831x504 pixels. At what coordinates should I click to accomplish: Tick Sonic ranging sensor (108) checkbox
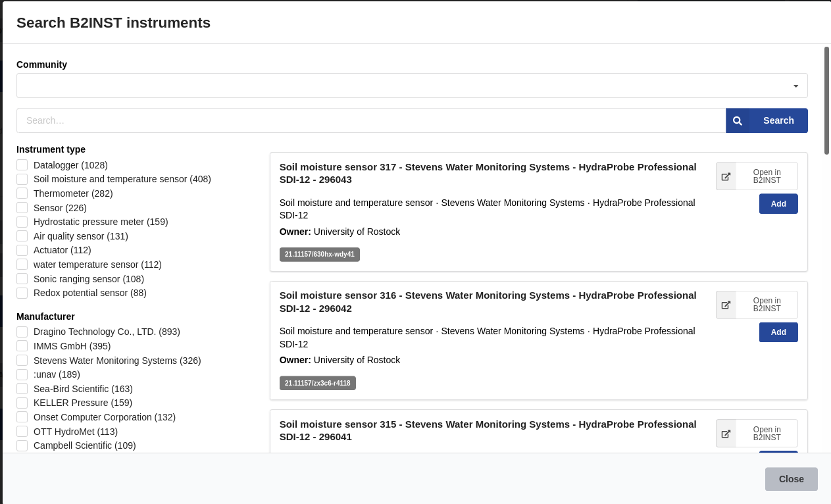22,279
